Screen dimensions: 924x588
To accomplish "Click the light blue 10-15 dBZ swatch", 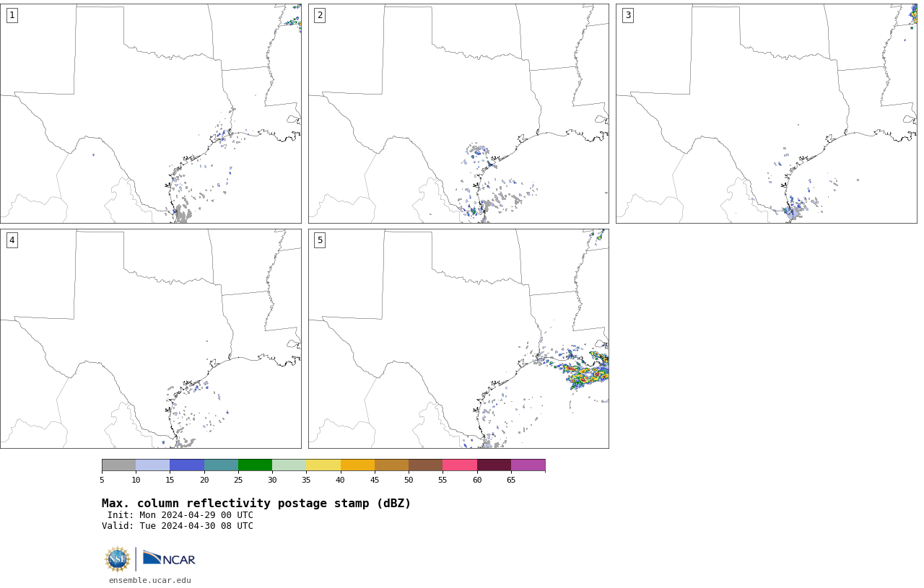I will point(153,465).
